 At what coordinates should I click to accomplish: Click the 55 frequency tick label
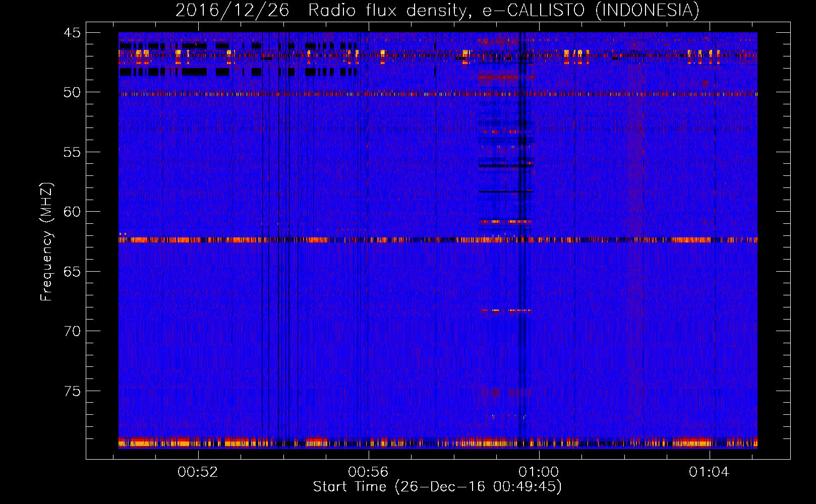pos(72,152)
